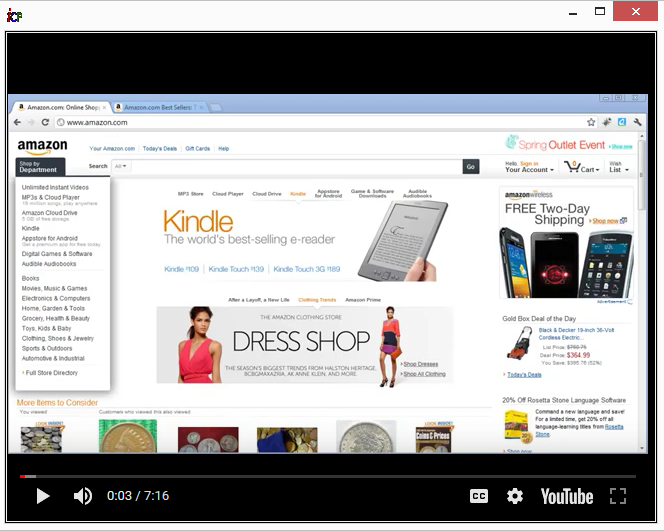
Task: Open Gift Cards link
Action: 197,149
